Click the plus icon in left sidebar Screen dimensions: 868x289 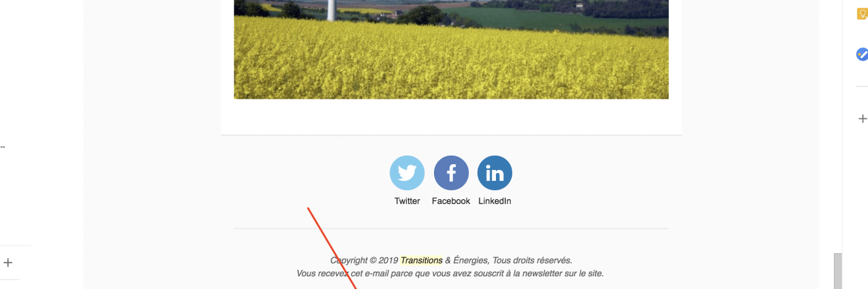pyautogui.click(x=8, y=262)
